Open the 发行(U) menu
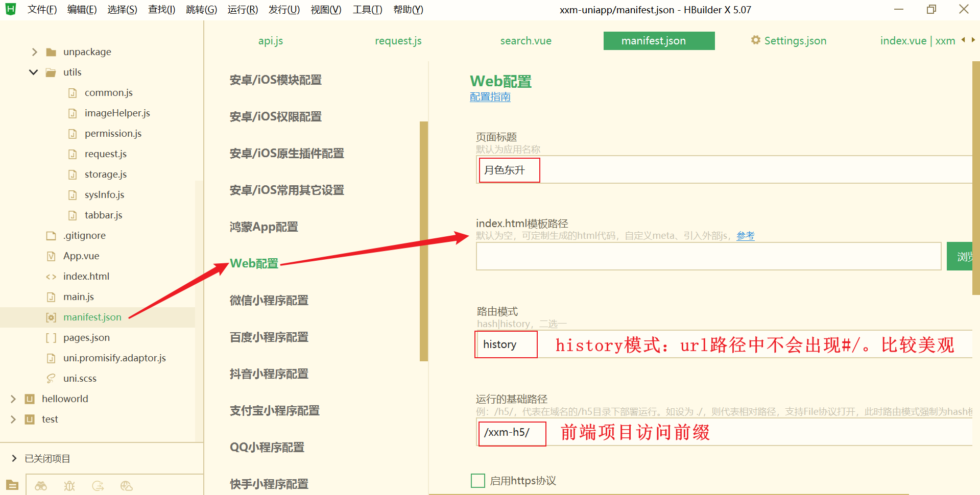980x495 pixels. tap(284, 10)
